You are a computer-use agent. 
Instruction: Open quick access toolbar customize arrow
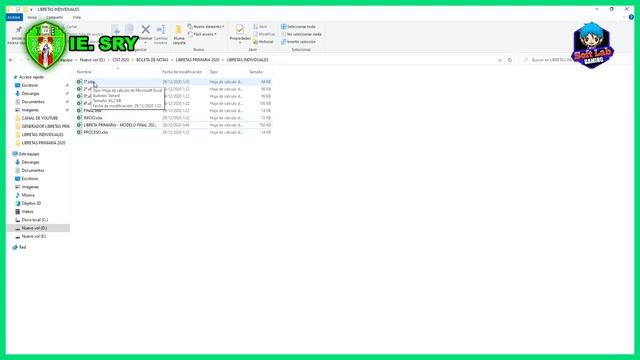point(31,9)
